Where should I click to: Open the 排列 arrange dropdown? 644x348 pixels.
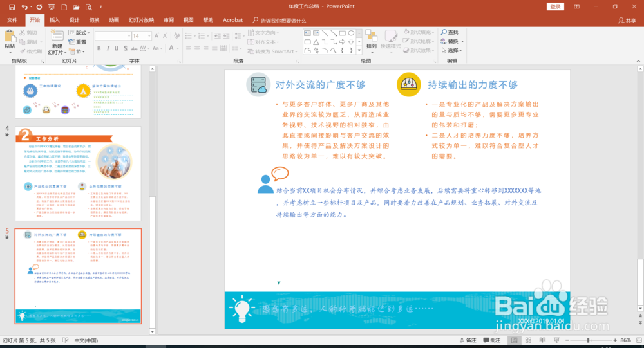[372, 42]
